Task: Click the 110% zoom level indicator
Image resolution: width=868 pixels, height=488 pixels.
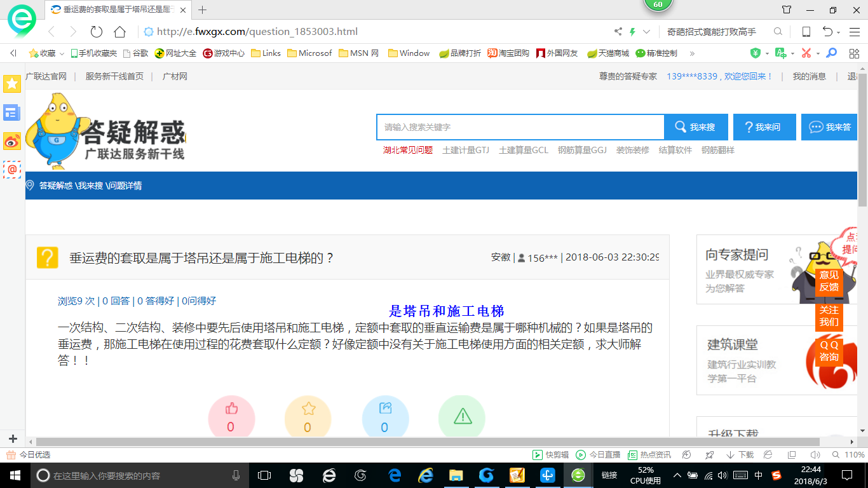Action: point(850,455)
